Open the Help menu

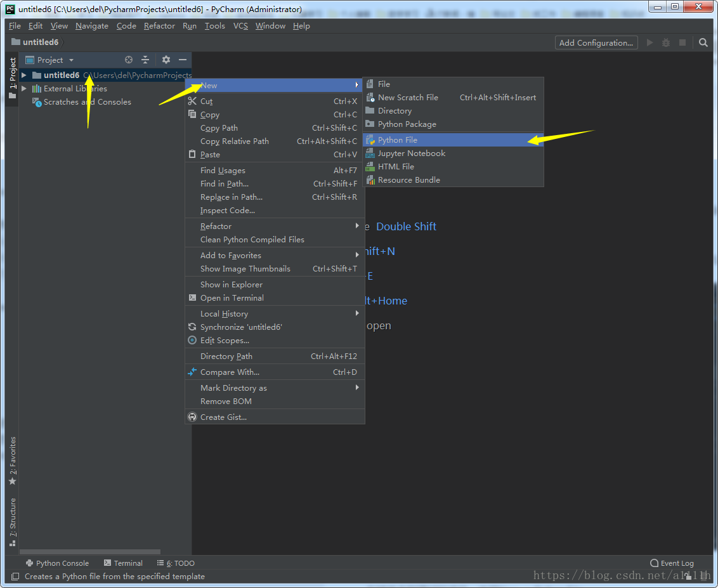301,25
